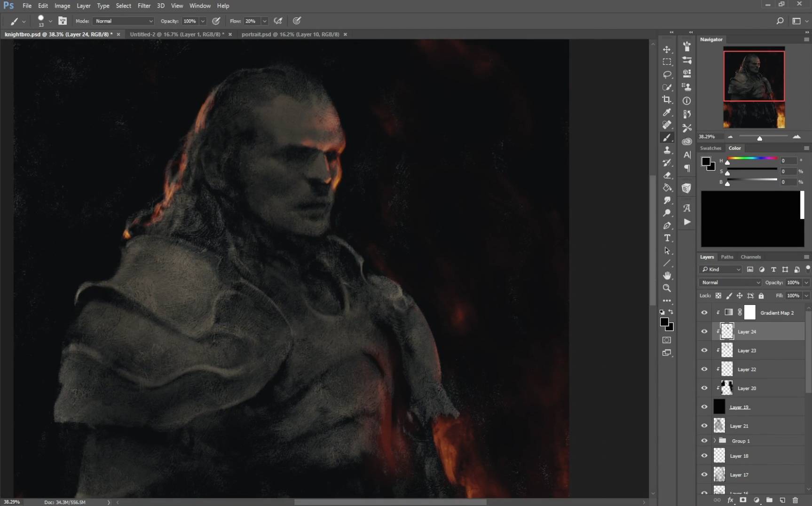
Task: Select the Horizontal Type tool
Action: click(667, 238)
